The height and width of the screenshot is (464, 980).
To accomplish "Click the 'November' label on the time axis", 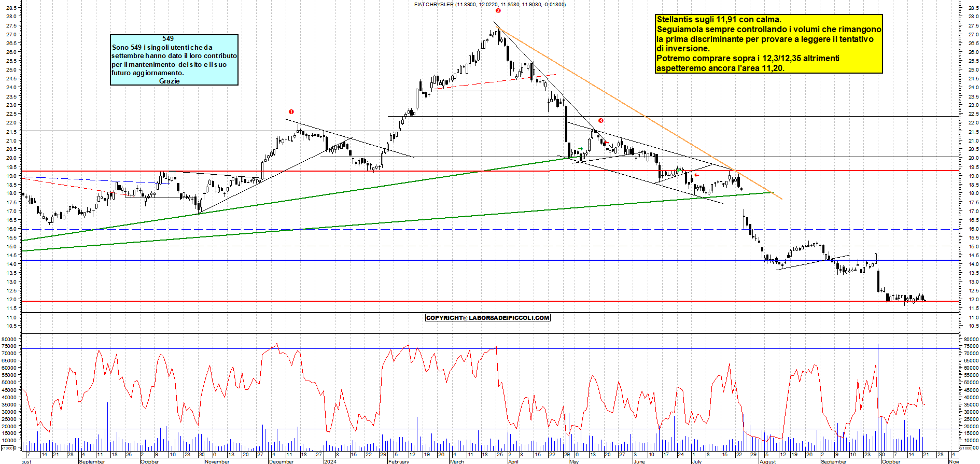I will point(217,461).
